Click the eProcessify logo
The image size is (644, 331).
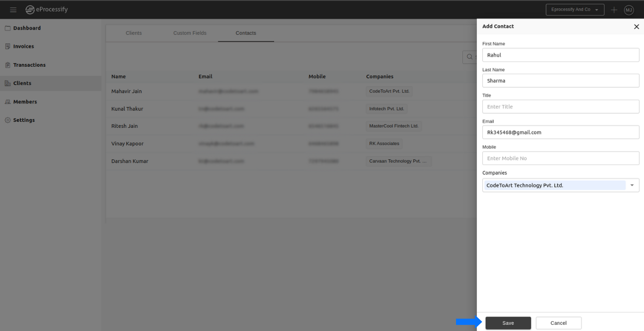coord(47,10)
